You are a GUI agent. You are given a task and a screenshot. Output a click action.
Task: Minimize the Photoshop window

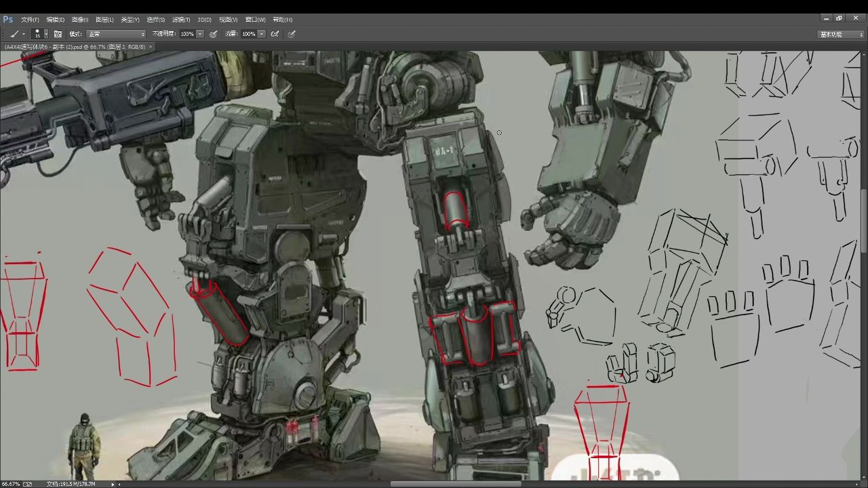(x=827, y=18)
